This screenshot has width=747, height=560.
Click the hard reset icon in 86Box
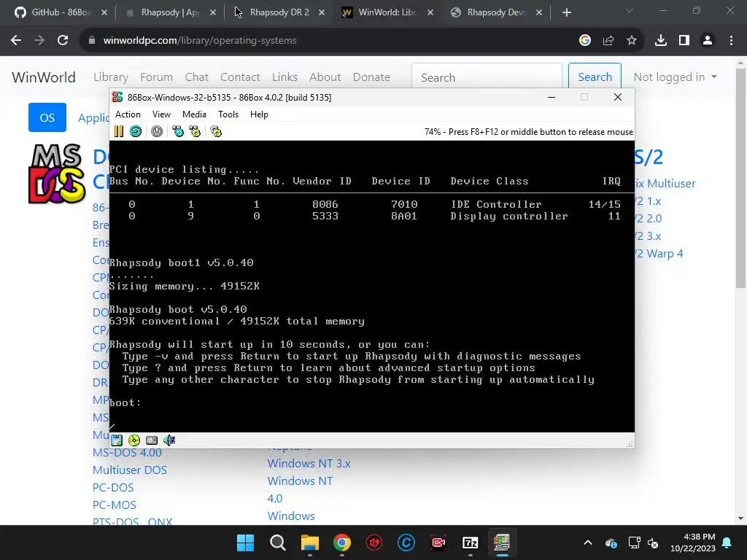pos(136,131)
